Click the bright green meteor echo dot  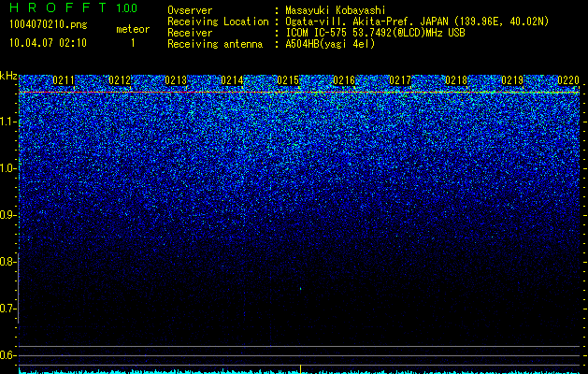pyautogui.click(x=301, y=289)
